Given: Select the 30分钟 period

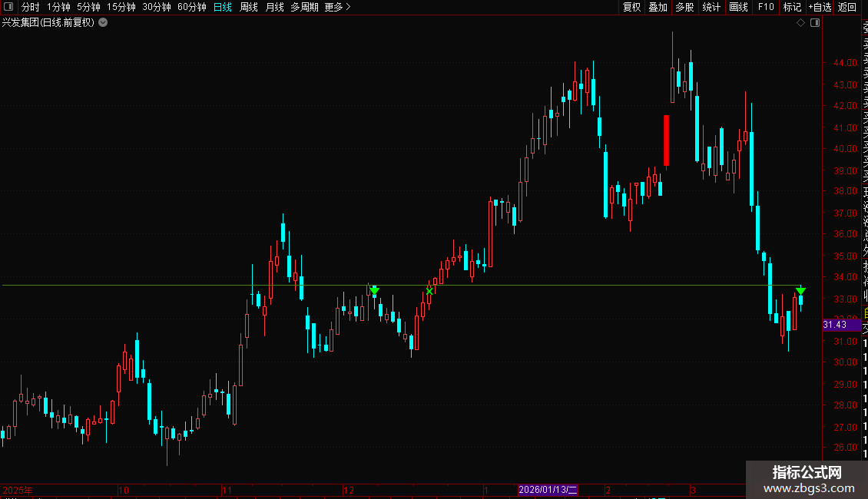Looking at the screenshot, I should coord(157,7).
